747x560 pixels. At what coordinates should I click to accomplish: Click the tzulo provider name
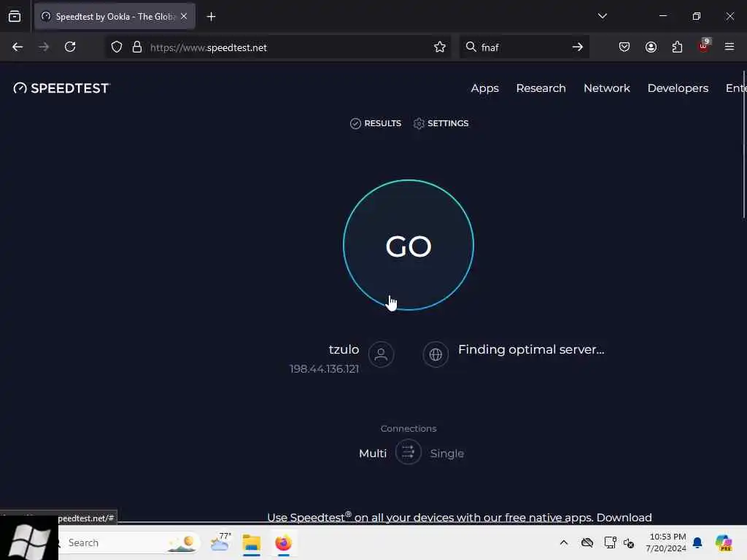[x=344, y=349]
